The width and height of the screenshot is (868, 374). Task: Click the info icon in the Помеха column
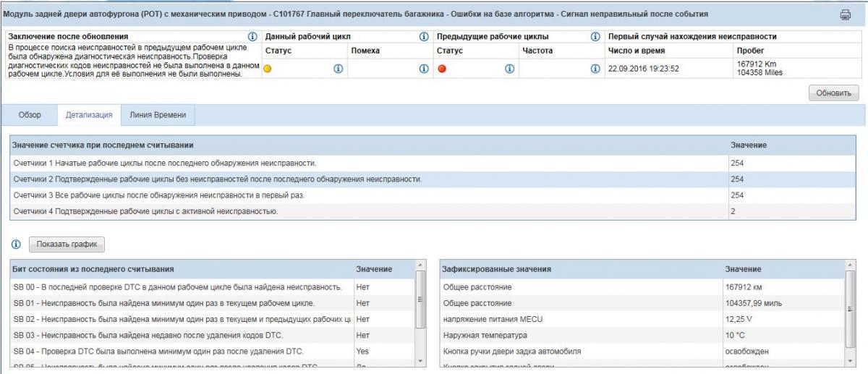coord(424,69)
